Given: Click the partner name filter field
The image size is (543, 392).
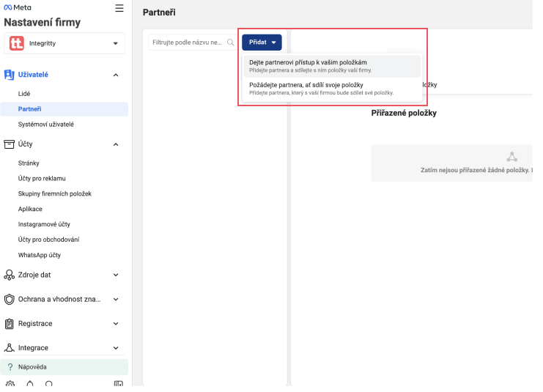Looking at the screenshot, I should click(188, 42).
